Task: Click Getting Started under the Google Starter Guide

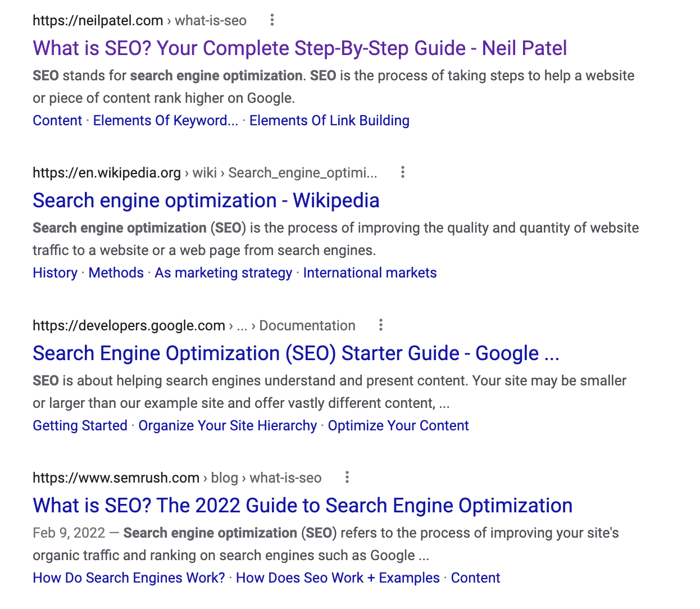Action: pos(80,425)
